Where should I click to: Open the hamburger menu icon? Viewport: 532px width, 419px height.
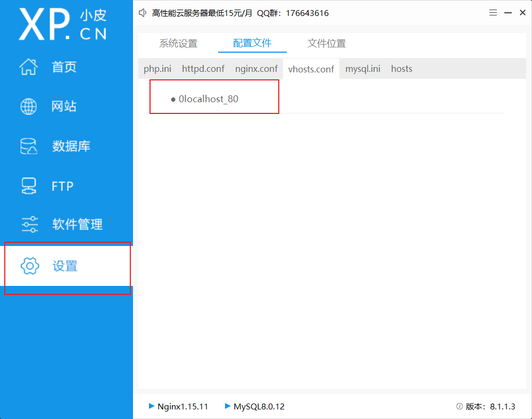point(493,13)
